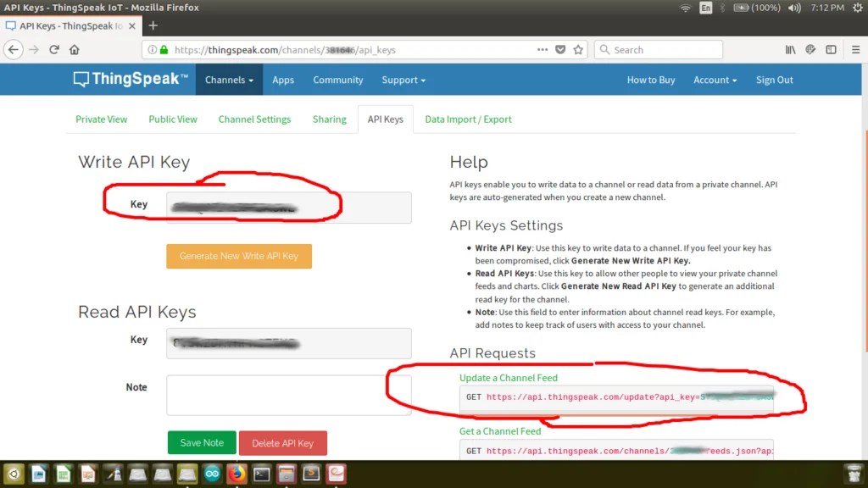Click Generate New Write API Key button

[x=239, y=256]
